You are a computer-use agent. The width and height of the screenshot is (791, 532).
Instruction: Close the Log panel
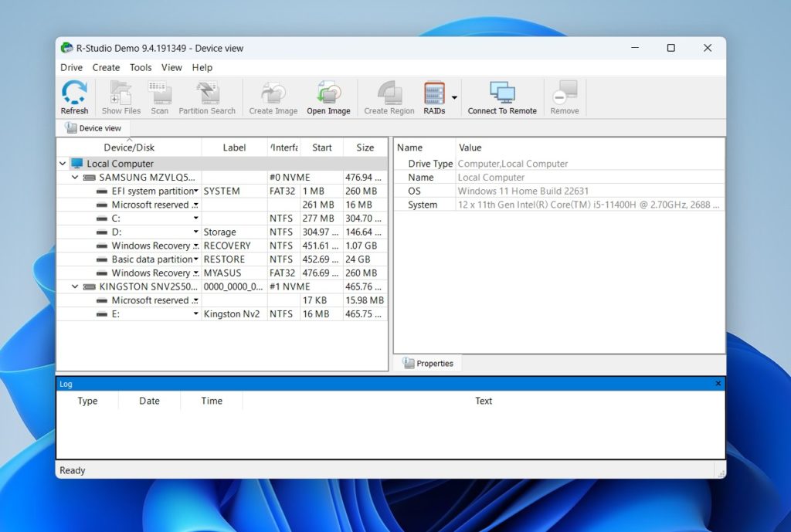point(718,383)
